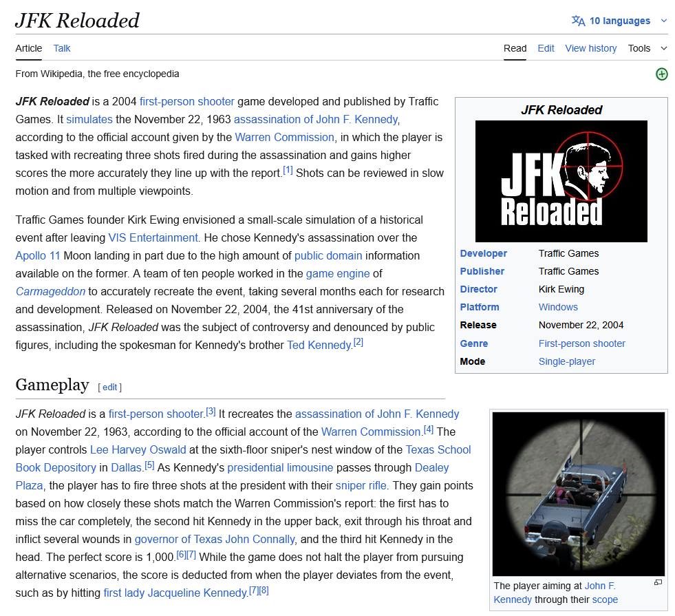Click the Publisher infobox label link
The height and width of the screenshot is (616, 675).
click(482, 271)
